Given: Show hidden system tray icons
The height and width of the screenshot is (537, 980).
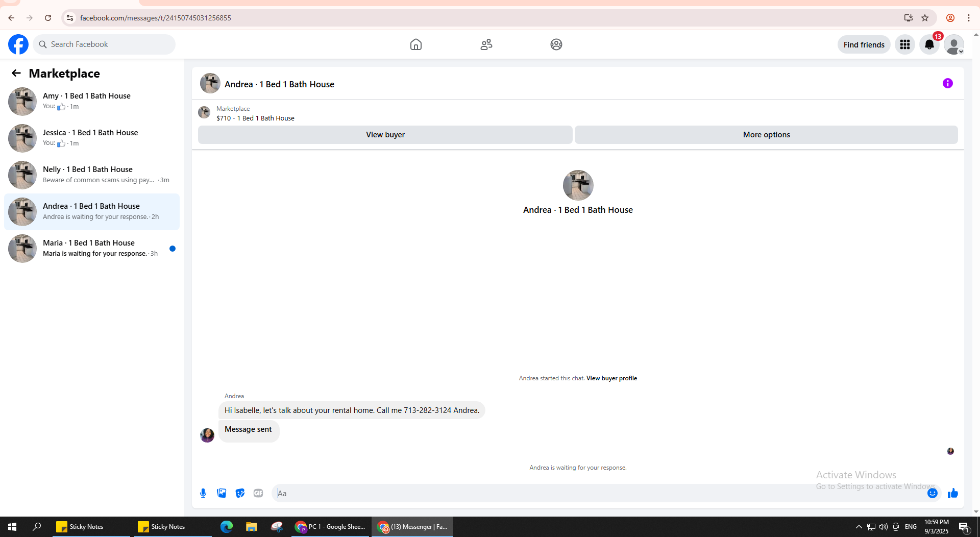Looking at the screenshot, I should tap(859, 527).
